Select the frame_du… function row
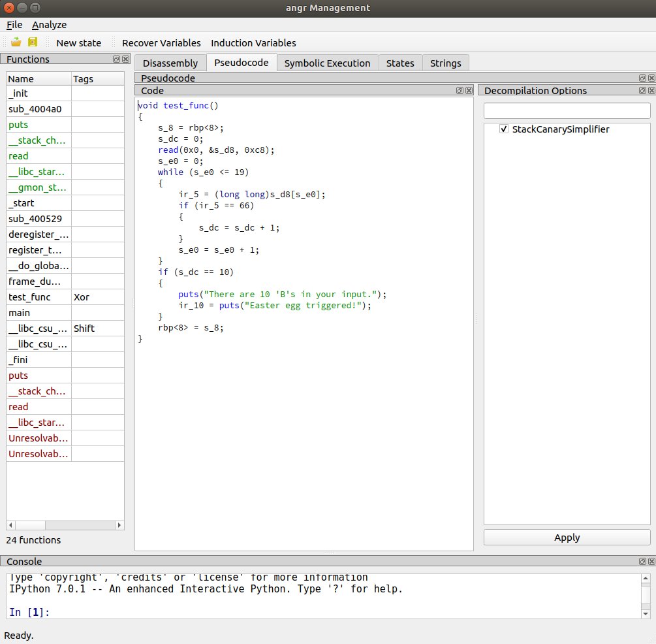This screenshot has height=644, width=656. pyautogui.click(x=65, y=282)
